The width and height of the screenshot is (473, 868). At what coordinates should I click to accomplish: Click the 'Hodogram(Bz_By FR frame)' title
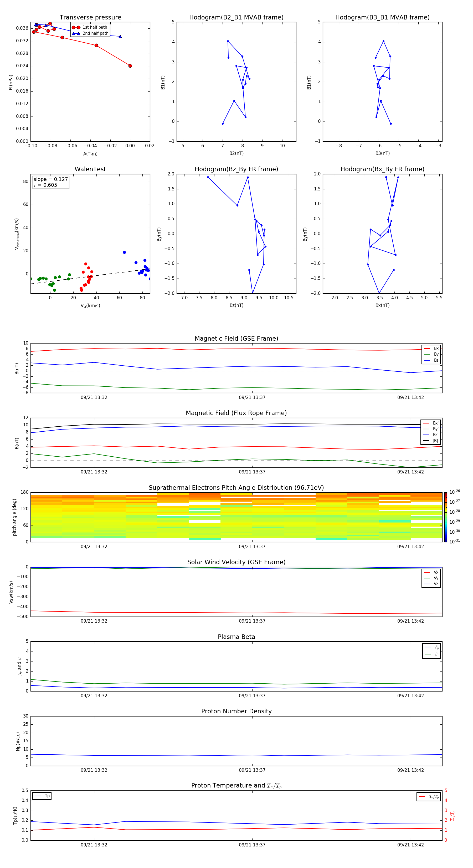pos(236,169)
